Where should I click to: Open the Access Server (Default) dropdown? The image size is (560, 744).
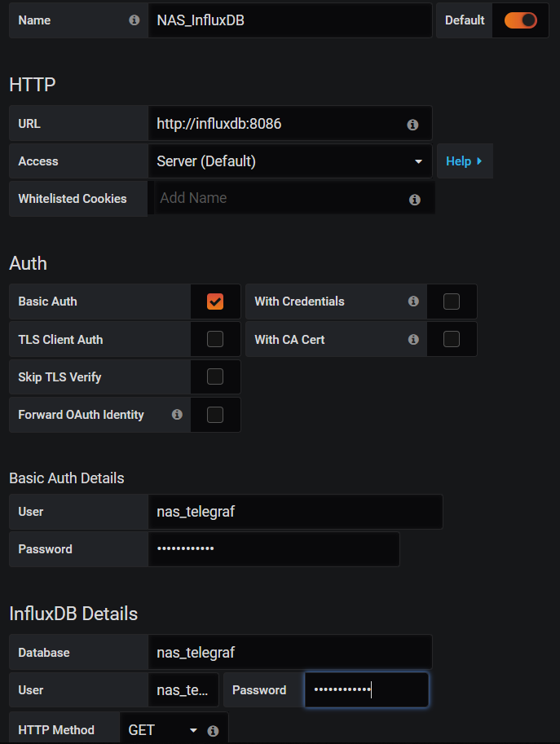click(290, 161)
